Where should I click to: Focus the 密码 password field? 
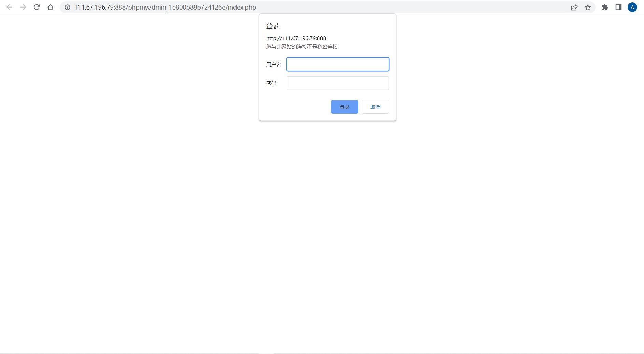pos(338,83)
